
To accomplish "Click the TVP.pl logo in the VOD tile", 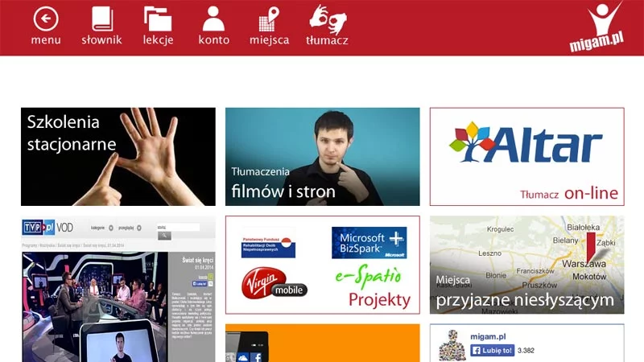I will click(x=38, y=228).
